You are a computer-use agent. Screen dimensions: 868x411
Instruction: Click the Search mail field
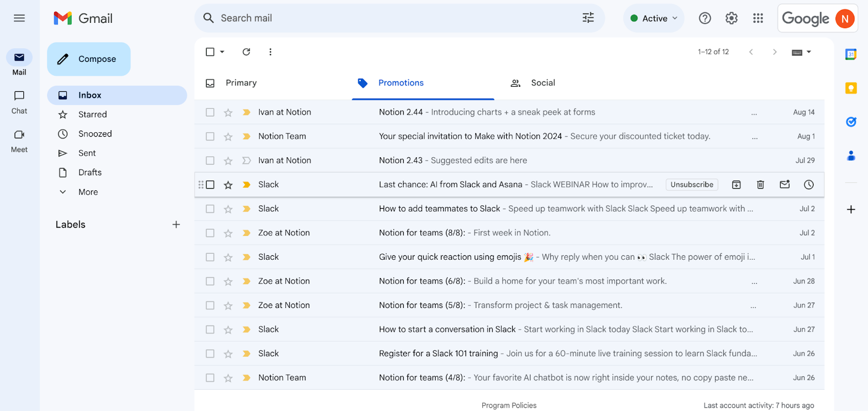click(399, 18)
